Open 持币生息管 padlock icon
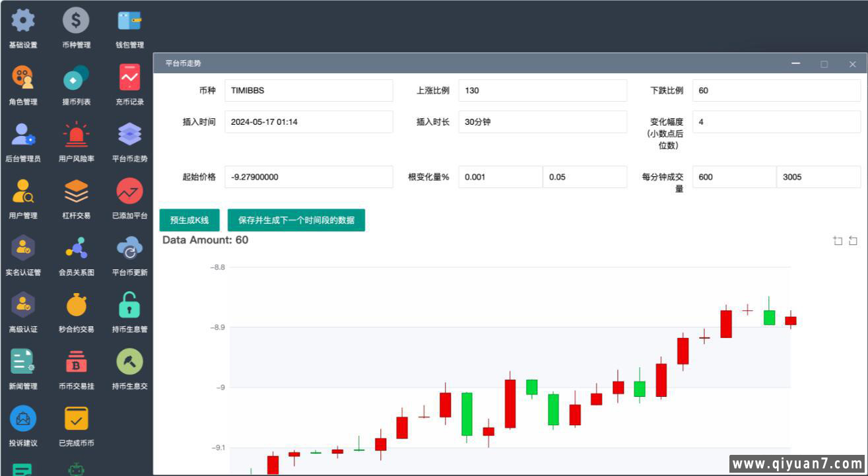 click(129, 305)
